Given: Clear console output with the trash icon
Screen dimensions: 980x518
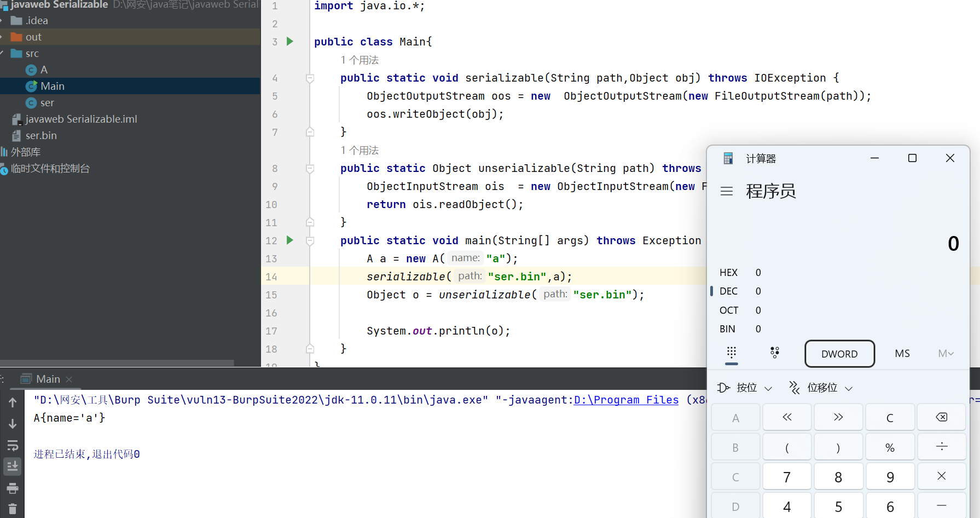Looking at the screenshot, I should (13, 509).
